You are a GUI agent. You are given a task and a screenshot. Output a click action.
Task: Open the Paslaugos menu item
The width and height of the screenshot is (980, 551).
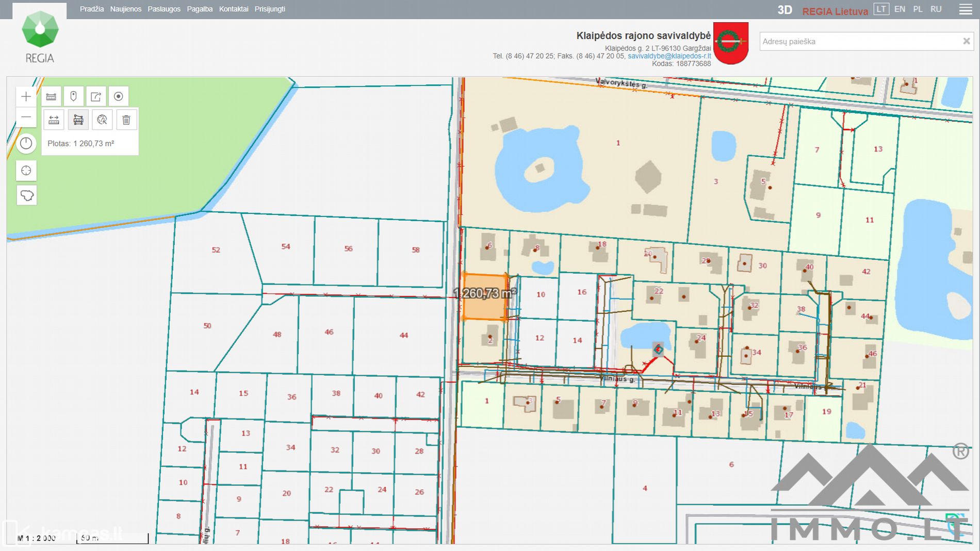[x=164, y=9]
